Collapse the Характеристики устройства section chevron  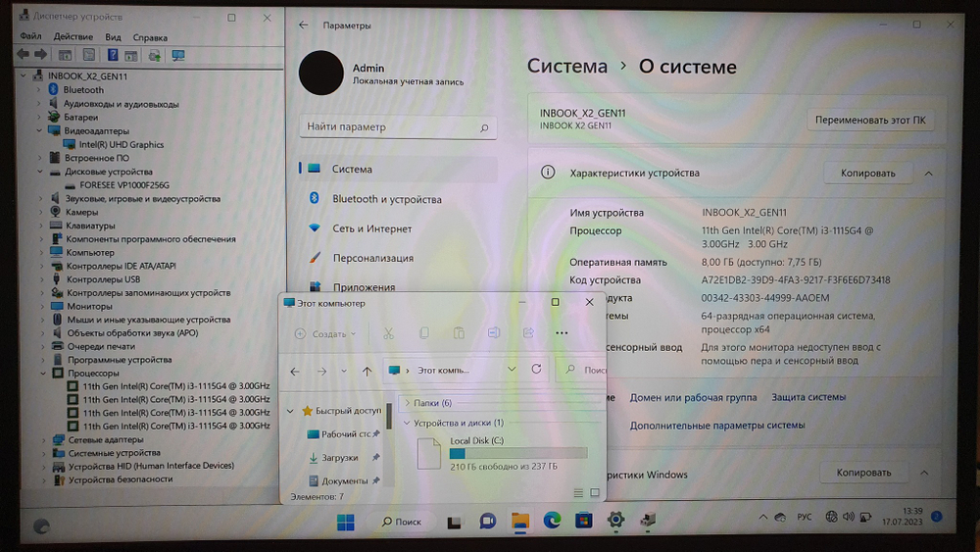click(929, 174)
